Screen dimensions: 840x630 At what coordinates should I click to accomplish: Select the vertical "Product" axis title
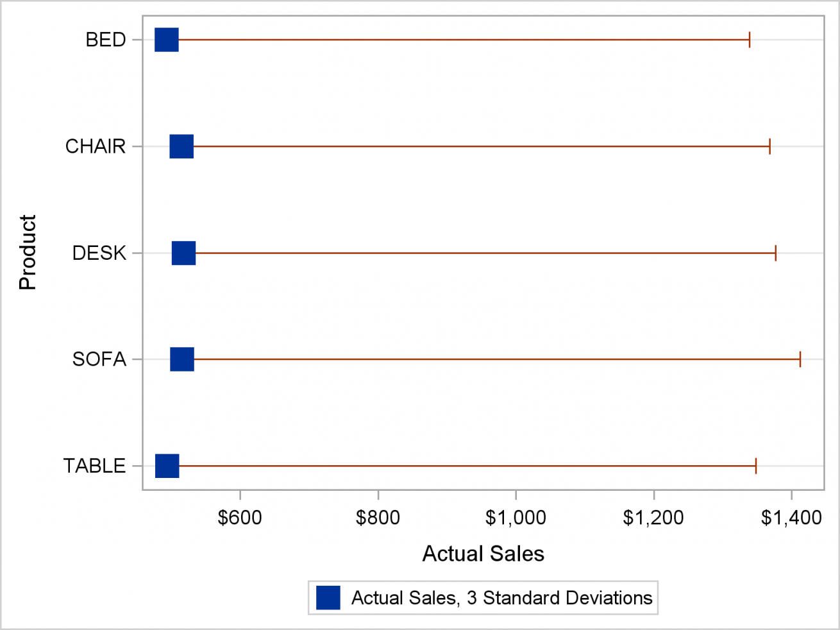28,253
